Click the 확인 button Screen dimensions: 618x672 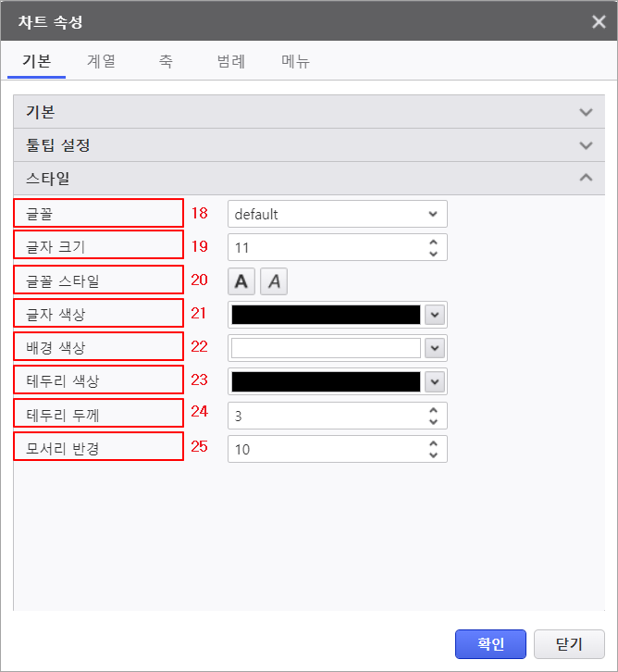[490, 644]
